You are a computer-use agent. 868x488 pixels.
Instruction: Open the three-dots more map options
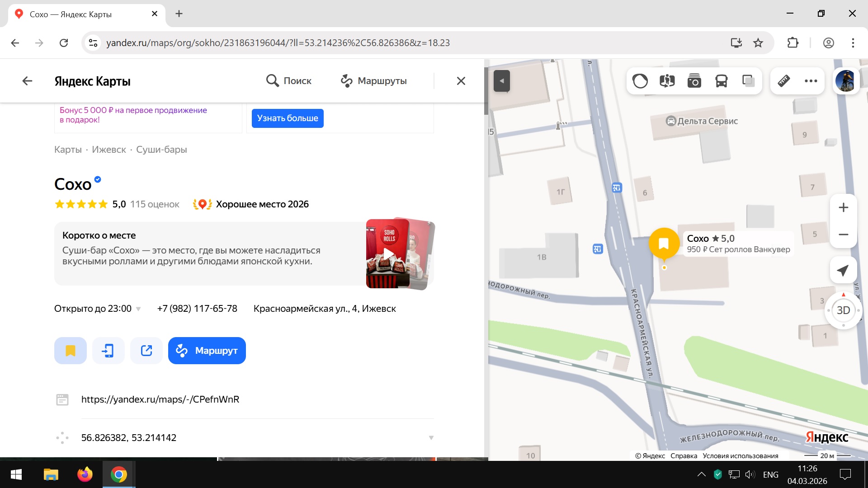click(x=811, y=81)
